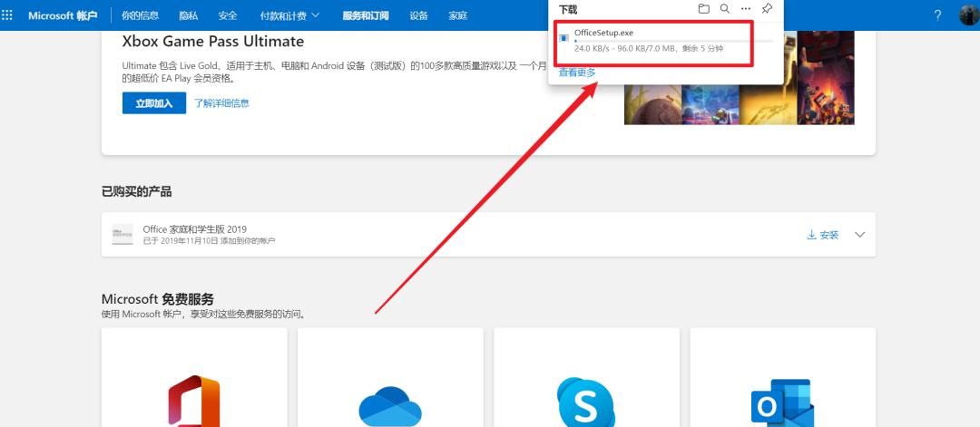Open the Outlook service tile
Screen dimensions: 980x427
click(x=782, y=403)
